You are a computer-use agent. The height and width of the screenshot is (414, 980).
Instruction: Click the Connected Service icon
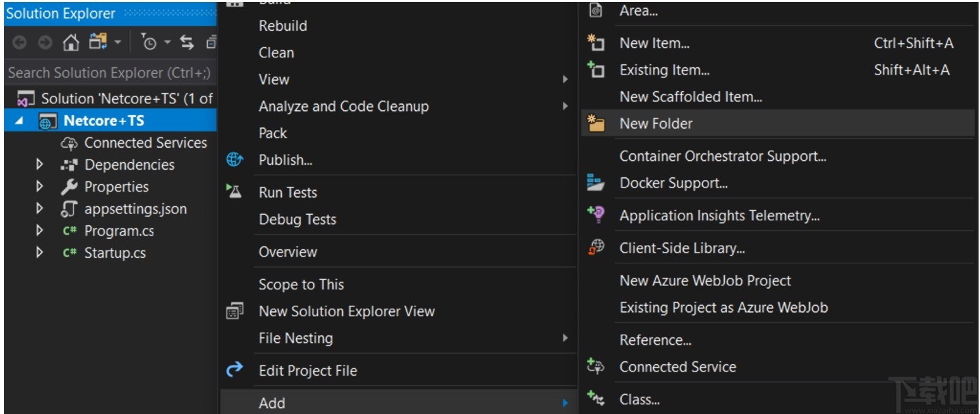click(x=596, y=367)
